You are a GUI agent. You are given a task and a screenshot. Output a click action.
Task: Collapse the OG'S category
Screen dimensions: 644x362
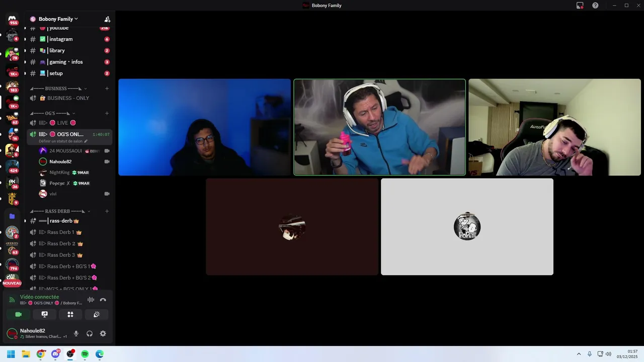tap(52, 113)
